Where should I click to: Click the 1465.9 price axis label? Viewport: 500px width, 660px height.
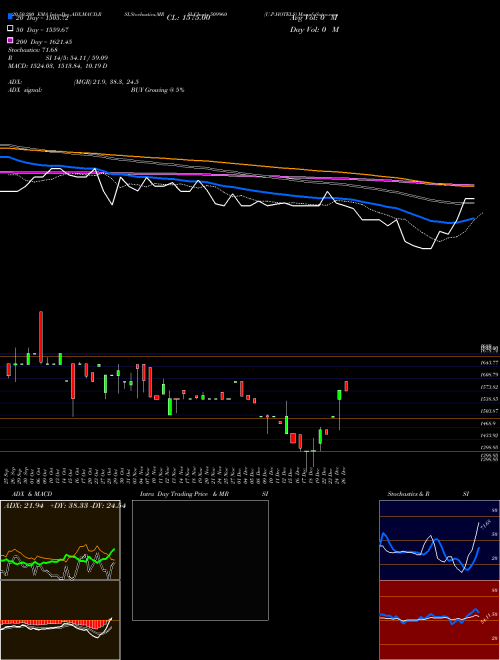coord(490,423)
